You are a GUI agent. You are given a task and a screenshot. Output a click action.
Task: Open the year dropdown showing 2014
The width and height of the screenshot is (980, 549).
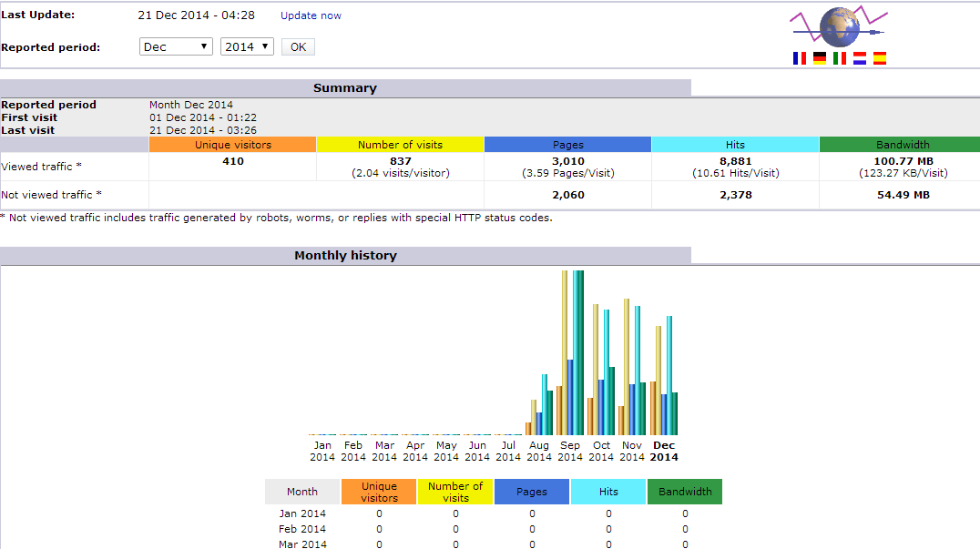[247, 46]
